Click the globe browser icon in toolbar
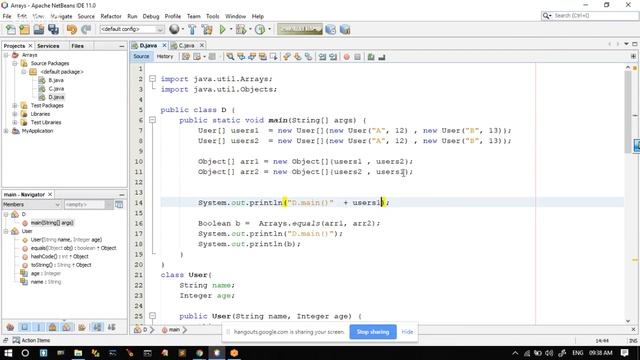Viewport: 640px width, 360px height. coord(174,29)
